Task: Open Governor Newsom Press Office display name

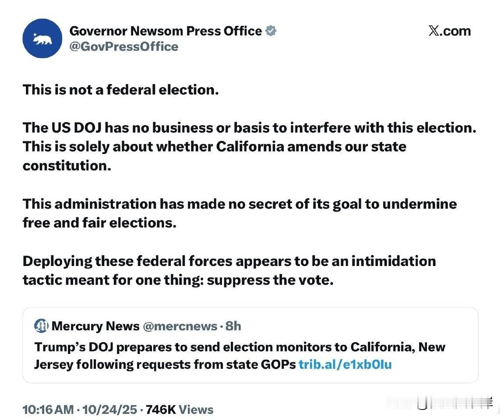Action: pyautogui.click(x=166, y=31)
